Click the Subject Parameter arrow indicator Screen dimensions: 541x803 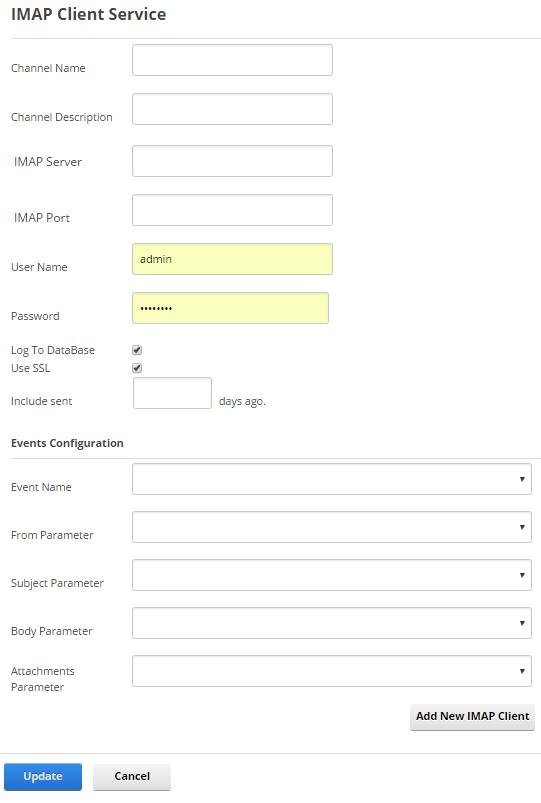[522, 575]
